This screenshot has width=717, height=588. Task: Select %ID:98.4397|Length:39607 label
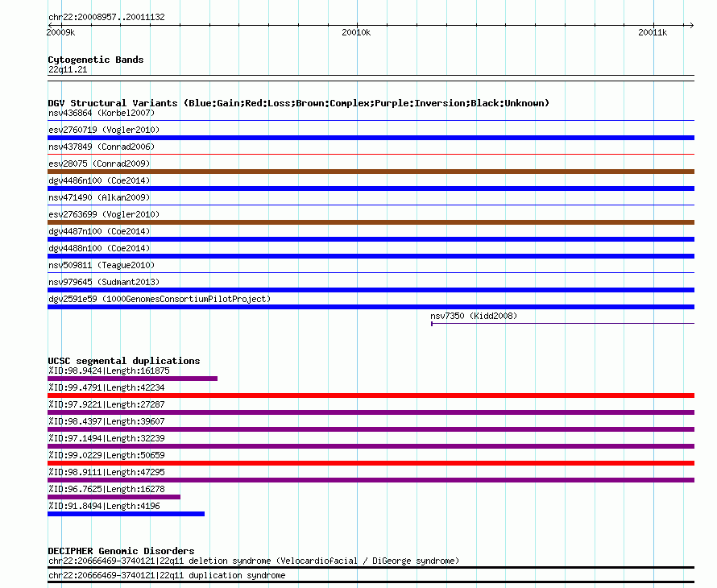(x=106, y=421)
